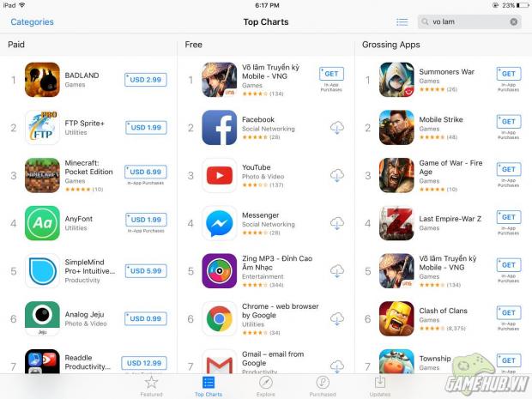Switch to the Featured tab
The height and width of the screenshot is (399, 532).
pos(151,386)
